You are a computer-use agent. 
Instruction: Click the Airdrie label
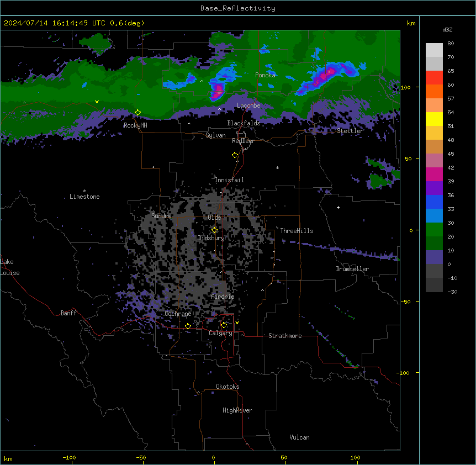223,297
